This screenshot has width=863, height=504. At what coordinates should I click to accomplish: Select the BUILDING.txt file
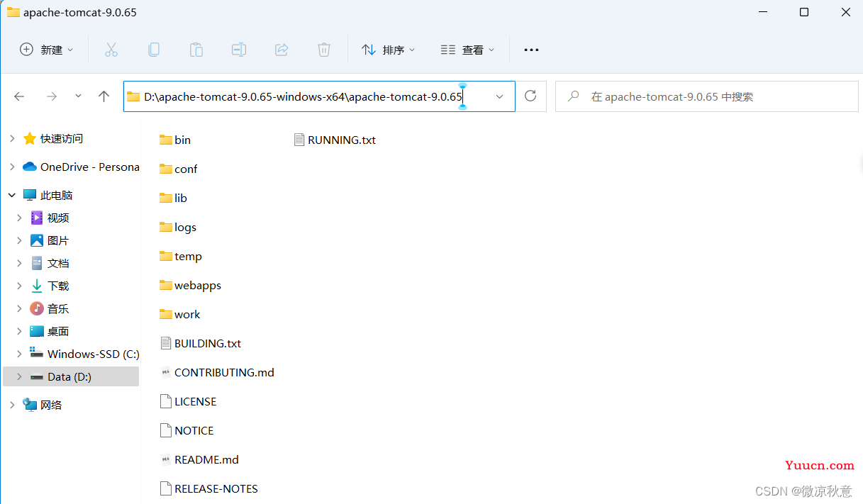[x=200, y=343]
